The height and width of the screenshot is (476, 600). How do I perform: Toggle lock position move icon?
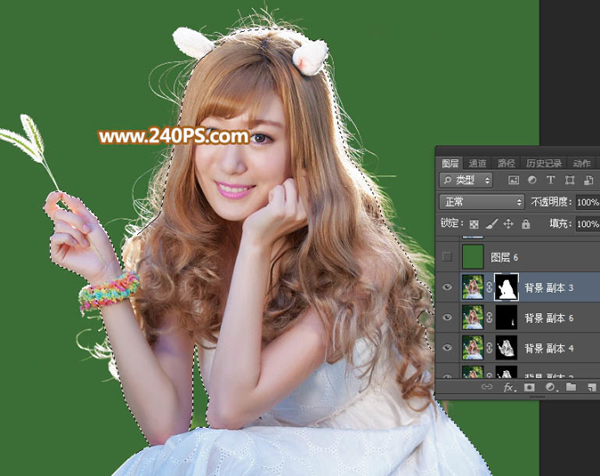pos(508,224)
